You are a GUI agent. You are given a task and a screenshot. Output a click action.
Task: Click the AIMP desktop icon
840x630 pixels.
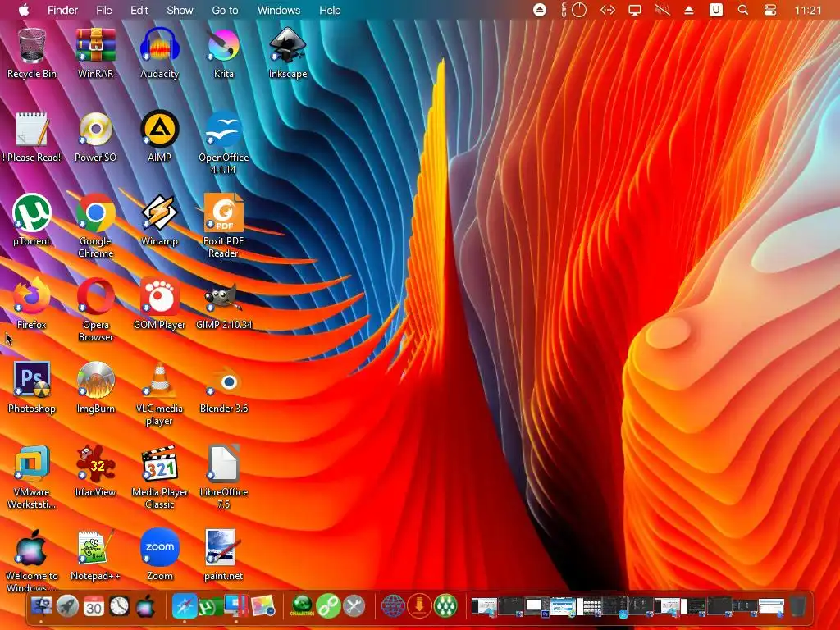point(159,136)
